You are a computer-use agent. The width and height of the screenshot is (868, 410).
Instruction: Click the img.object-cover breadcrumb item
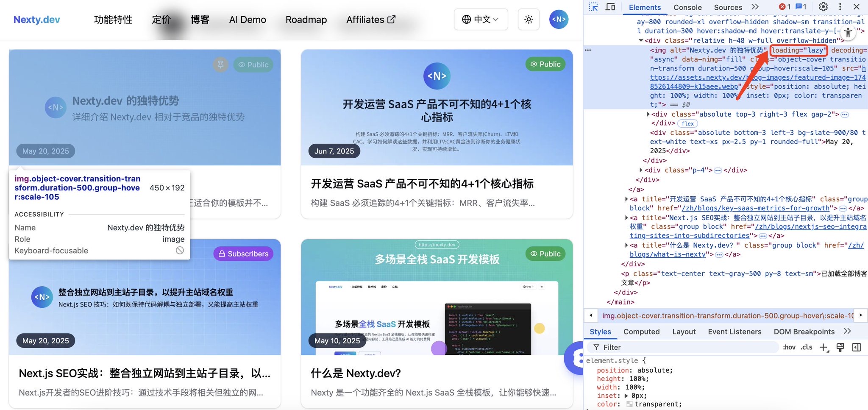pyautogui.click(x=728, y=315)
